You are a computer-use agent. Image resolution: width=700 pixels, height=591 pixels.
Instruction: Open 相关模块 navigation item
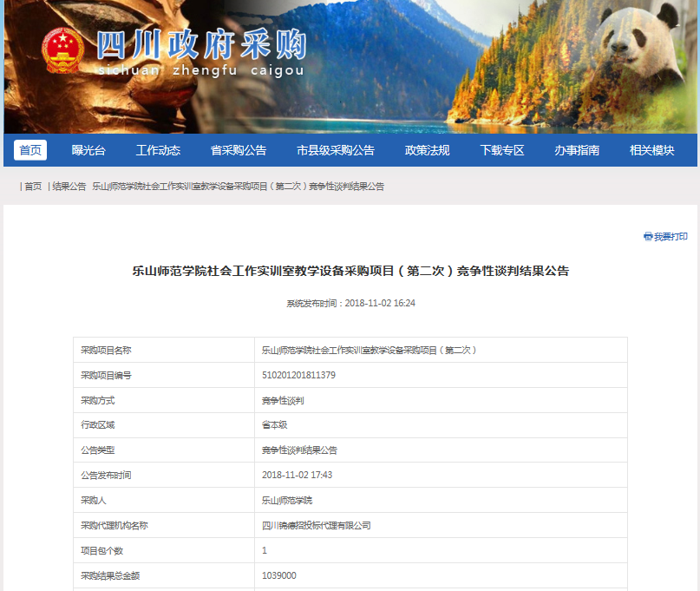[x=652, y=150]
